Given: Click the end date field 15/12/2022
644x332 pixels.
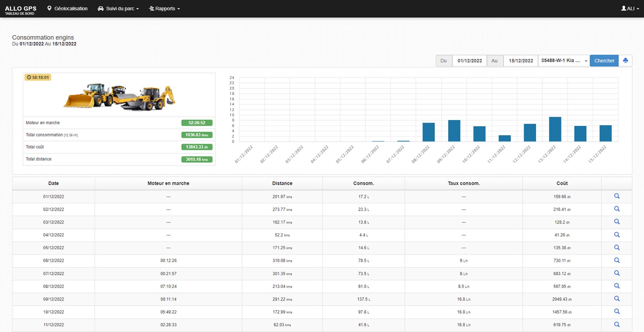Looking at the screenshot, I should [x=520, y=60].
